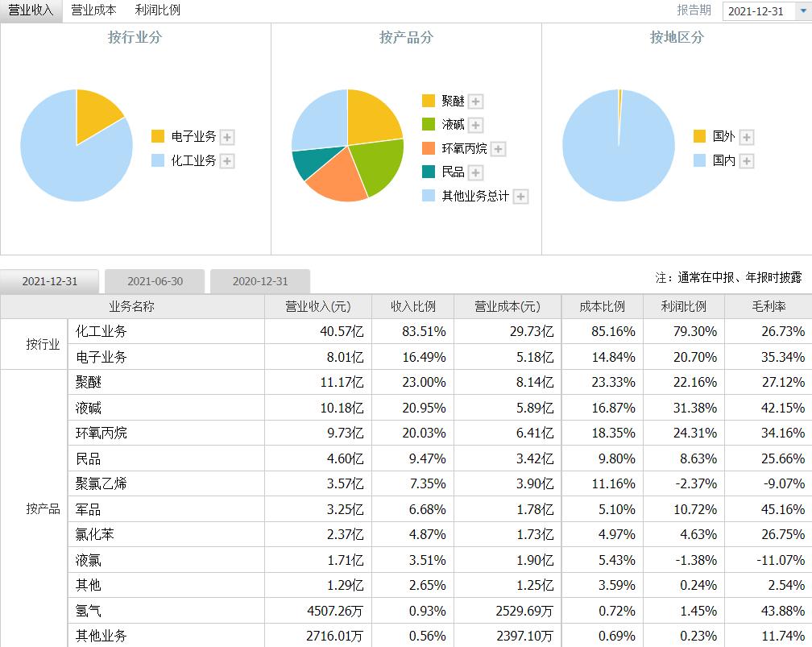Select the 营业收入 tab
This screenshot has height=647, width=812.
coord(31,10)
